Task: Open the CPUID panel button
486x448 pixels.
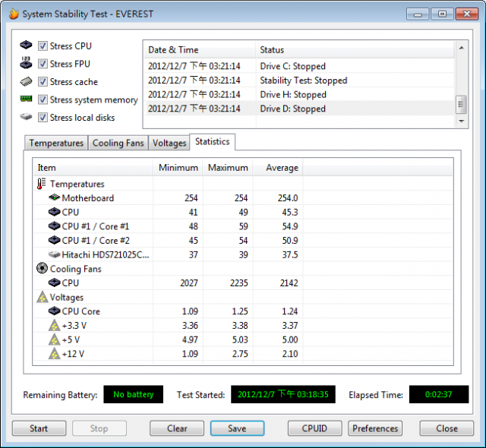Action: coord(314,428)
